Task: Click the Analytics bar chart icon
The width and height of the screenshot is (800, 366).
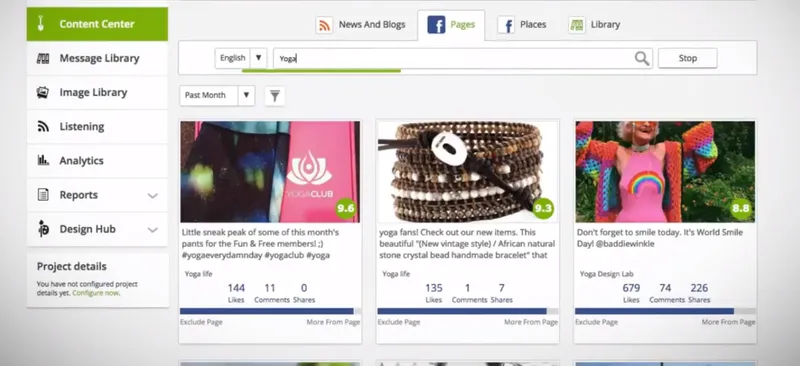Action: click(x=43, y=160)
